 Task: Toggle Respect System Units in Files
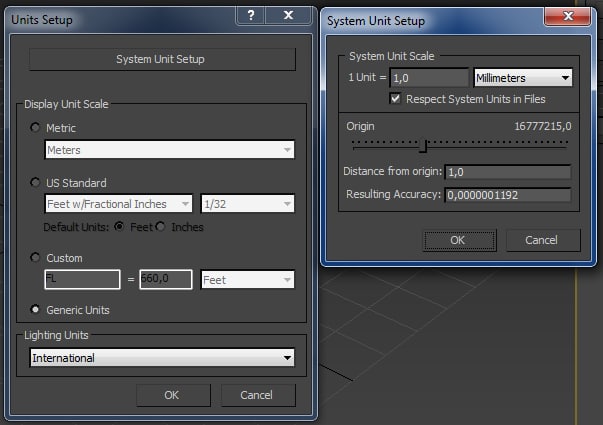395,99
